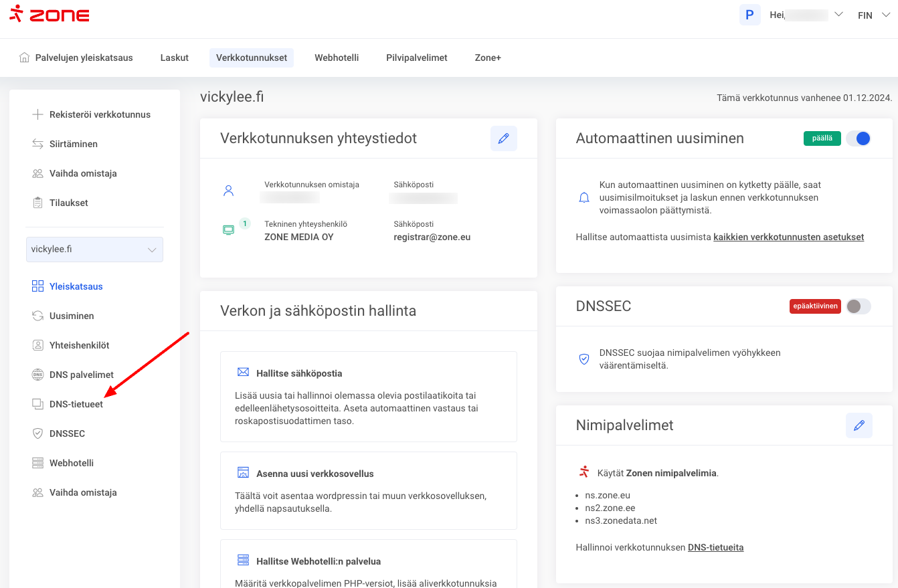This screenshot has width=898, height=588.
Task: Open DNSSEC shield item in sidebar
Action: pos(67,433)
